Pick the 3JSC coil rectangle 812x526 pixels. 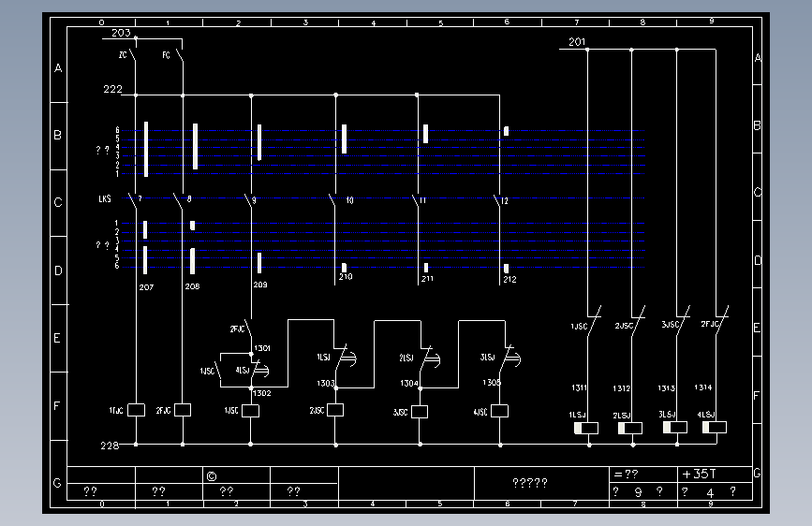pos(420,412)
